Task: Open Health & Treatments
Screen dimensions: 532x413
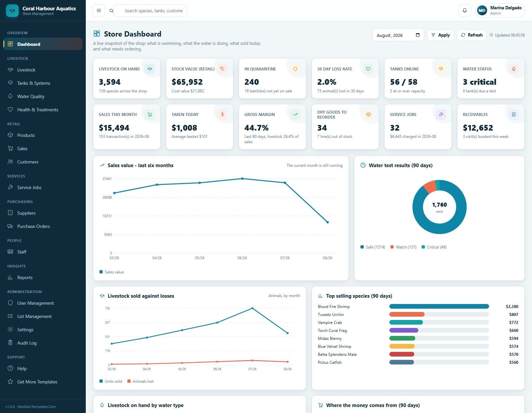Action: [x=43, y=110]
